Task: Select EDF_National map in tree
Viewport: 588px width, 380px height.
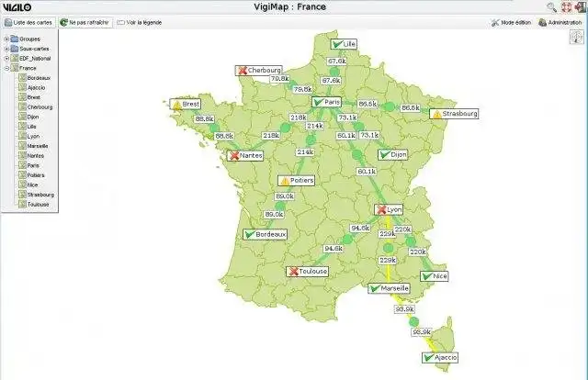Action: pyautogui.click(x=30, y=59)
